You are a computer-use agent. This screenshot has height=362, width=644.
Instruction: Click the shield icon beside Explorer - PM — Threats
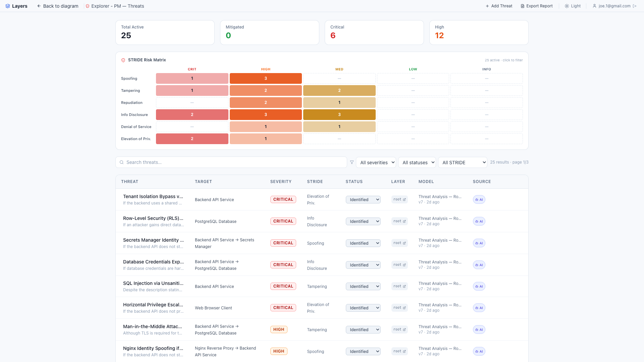[88, 6]
